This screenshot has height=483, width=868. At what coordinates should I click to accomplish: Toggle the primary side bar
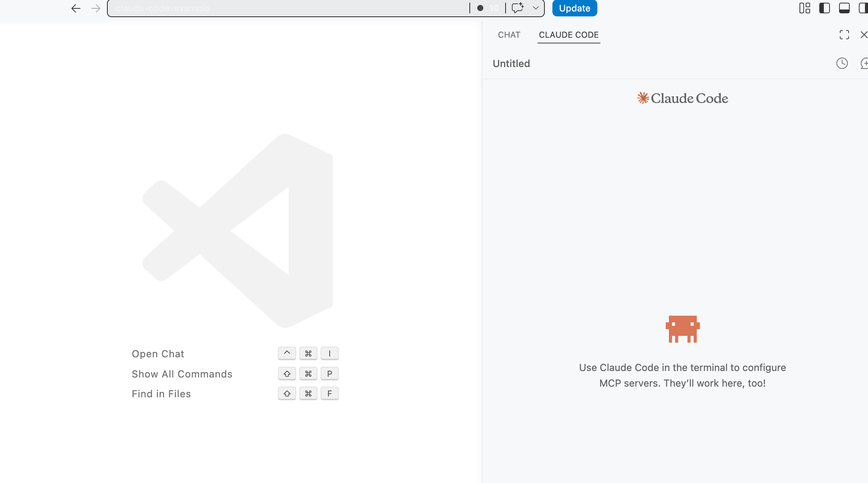[x=824, y=8]
